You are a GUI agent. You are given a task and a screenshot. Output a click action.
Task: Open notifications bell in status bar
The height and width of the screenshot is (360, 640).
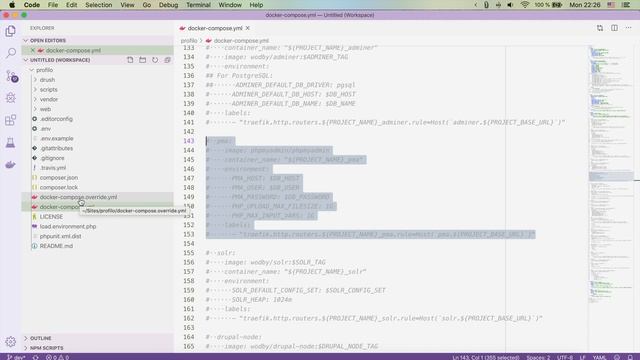click(630, 357)
